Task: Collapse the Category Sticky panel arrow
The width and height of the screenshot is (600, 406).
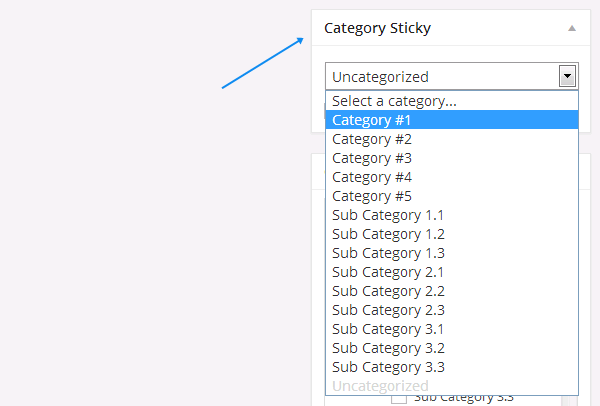Action: (x=572, y=28)
